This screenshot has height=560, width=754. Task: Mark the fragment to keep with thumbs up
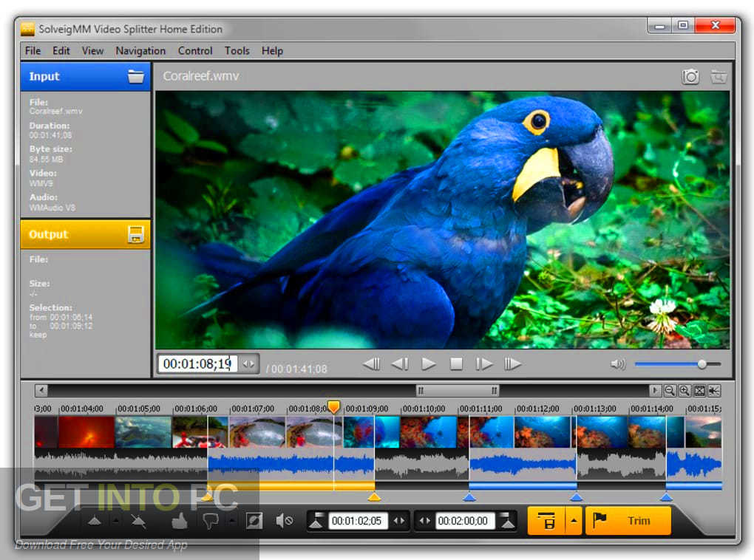pos(180,521)
